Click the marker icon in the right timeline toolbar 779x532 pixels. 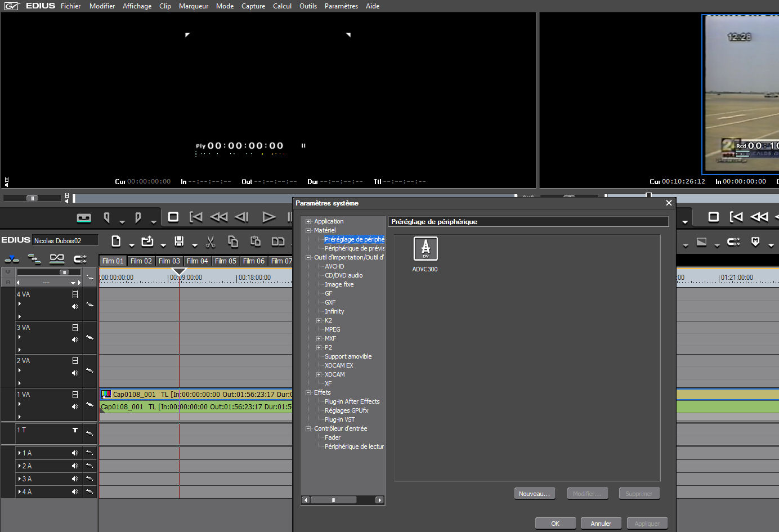755,242
